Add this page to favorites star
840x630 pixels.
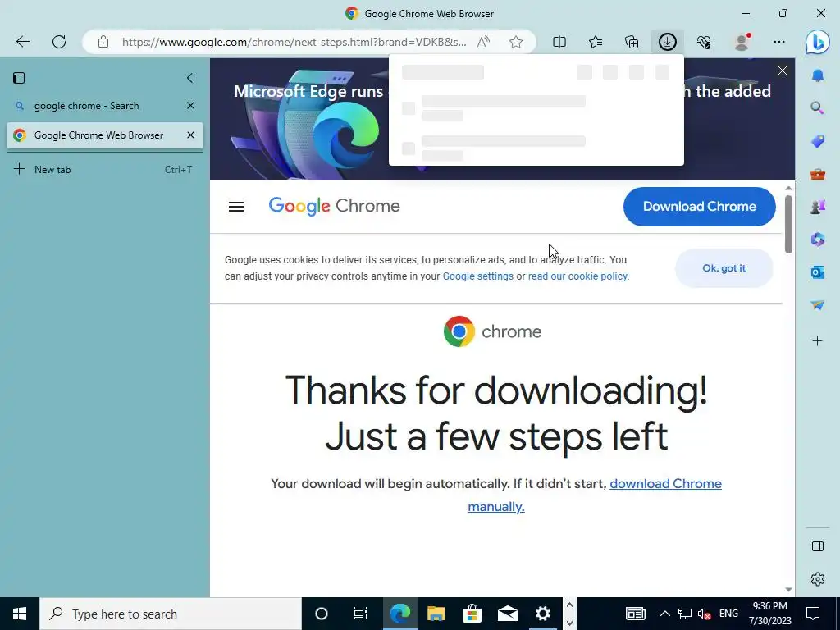tap(516, 42)
